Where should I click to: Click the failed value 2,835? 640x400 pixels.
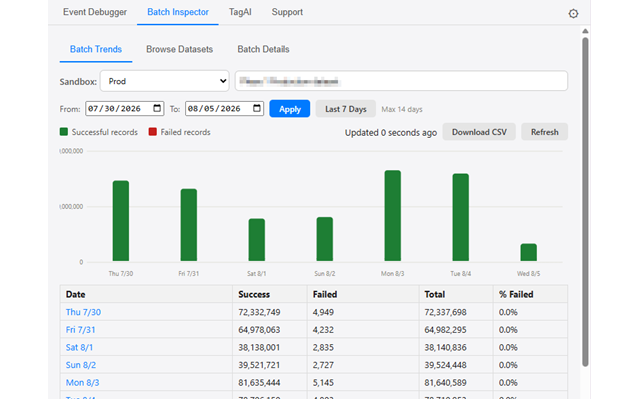click(323, 347)
